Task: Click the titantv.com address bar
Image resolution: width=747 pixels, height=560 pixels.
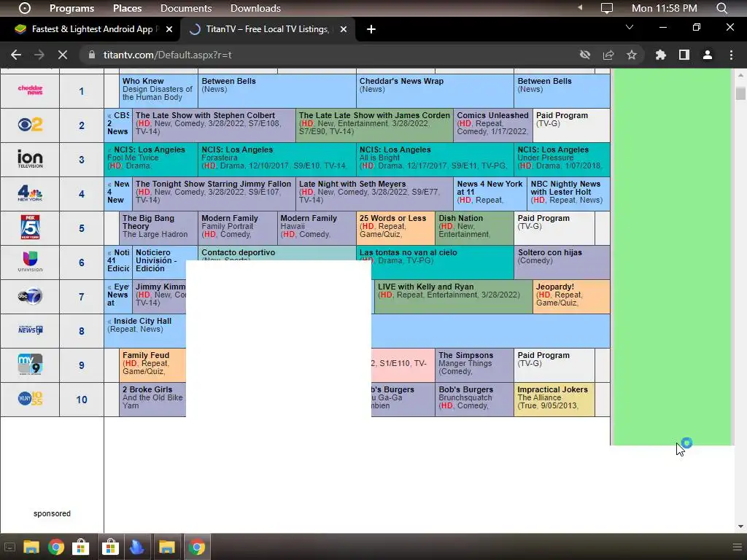Action: [x=329, y=55]
